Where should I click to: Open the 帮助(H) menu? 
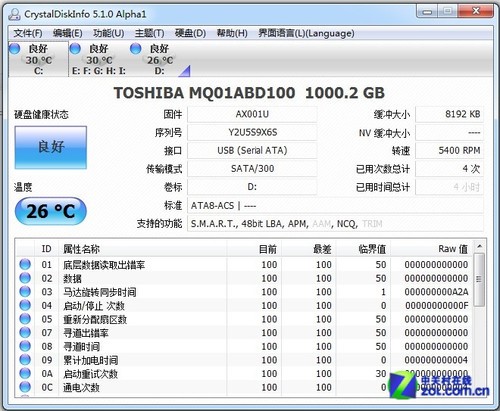point(232,33)
